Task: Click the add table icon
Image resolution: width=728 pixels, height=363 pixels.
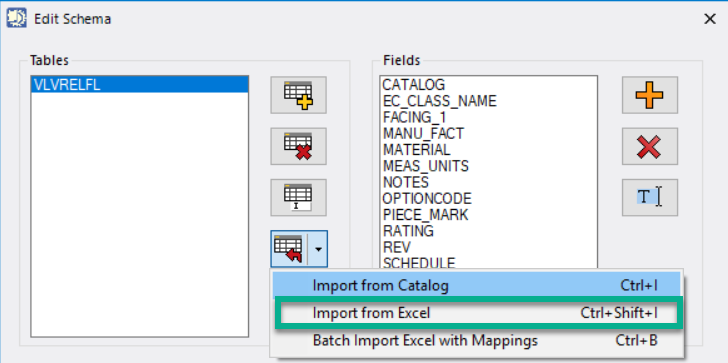Action: (x=299, y=95)
